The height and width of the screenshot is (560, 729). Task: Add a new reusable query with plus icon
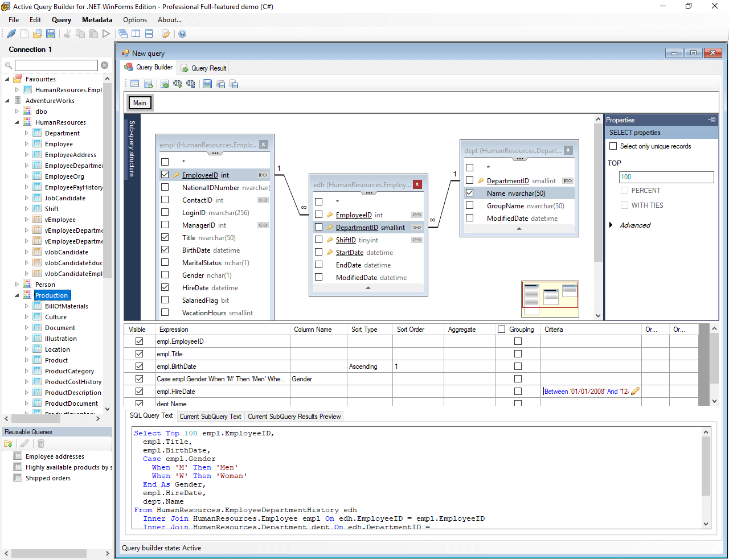(x=9, y=444)
